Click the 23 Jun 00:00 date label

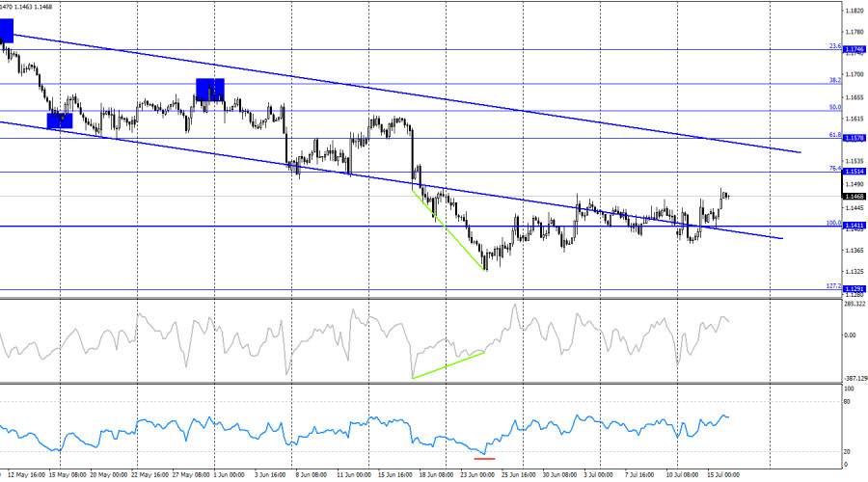pyautogui.click(x=477, y=475)
